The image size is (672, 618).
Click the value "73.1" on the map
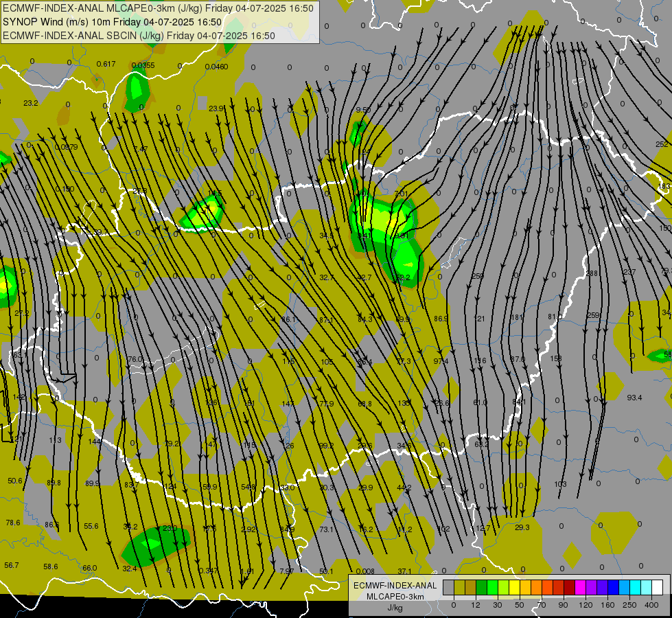(x=326, y=529)
